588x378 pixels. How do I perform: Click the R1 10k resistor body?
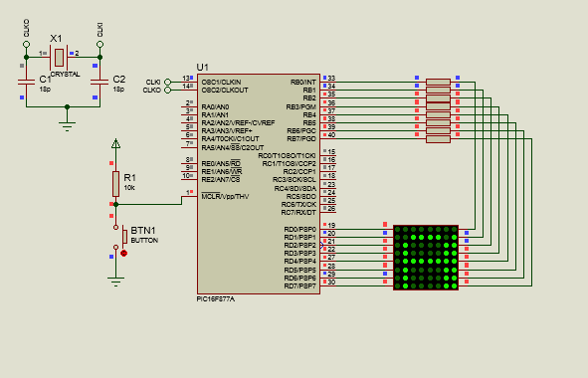pos(115,184)
